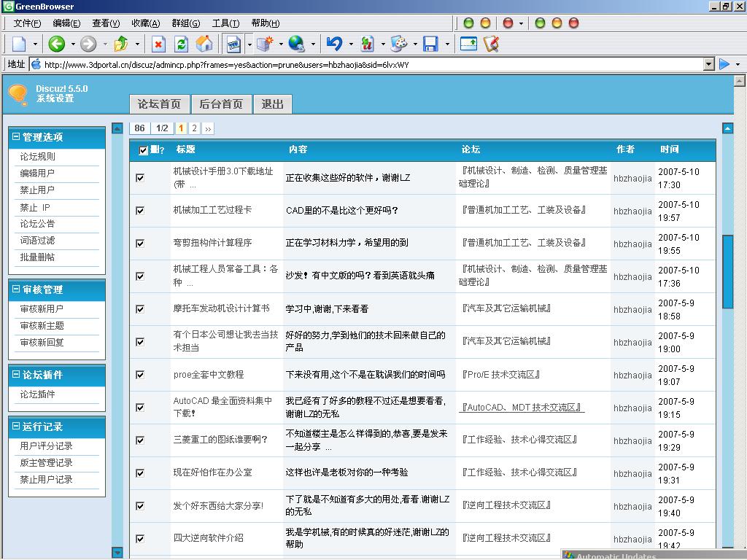Click the green and red tool icon

click(367, 44)
